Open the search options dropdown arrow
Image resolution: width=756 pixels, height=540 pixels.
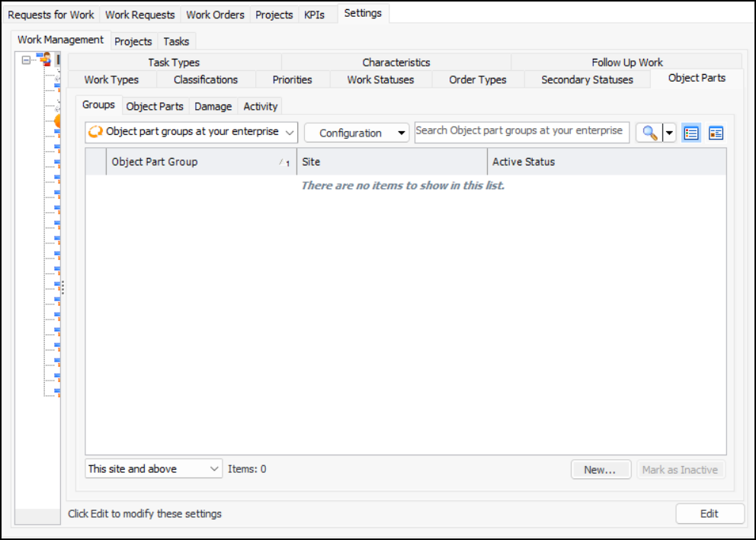(669, 133)
